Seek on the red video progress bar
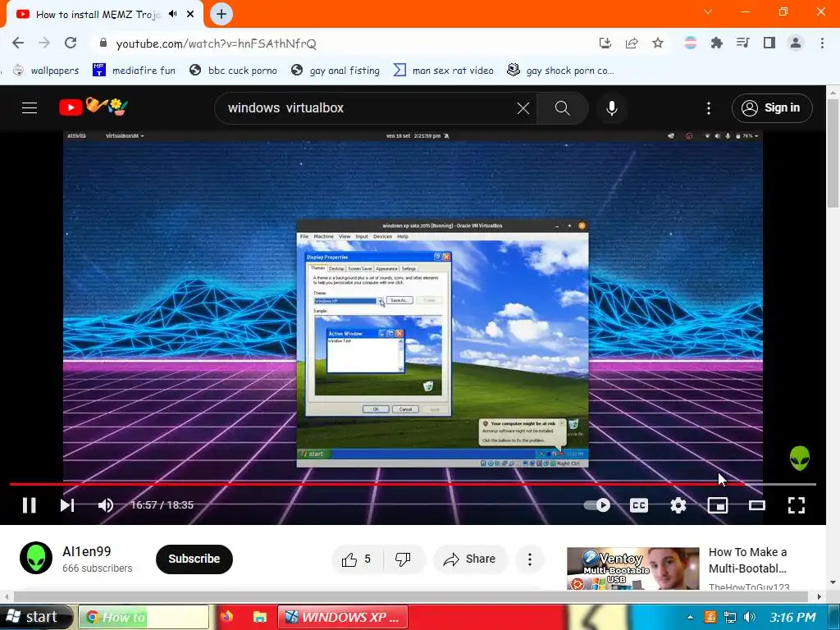Image resolution: width=840 pixels, height=630 pixels. coord(413,484)
